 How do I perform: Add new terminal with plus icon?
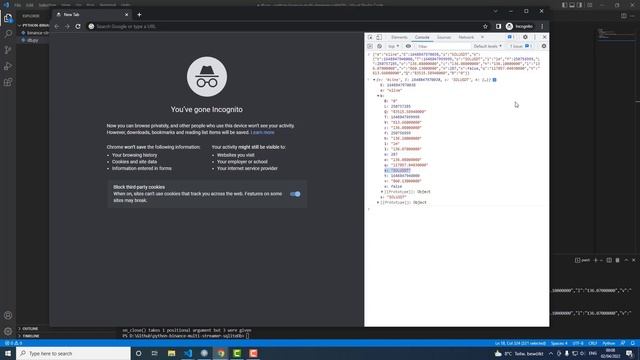coord(596,260)
